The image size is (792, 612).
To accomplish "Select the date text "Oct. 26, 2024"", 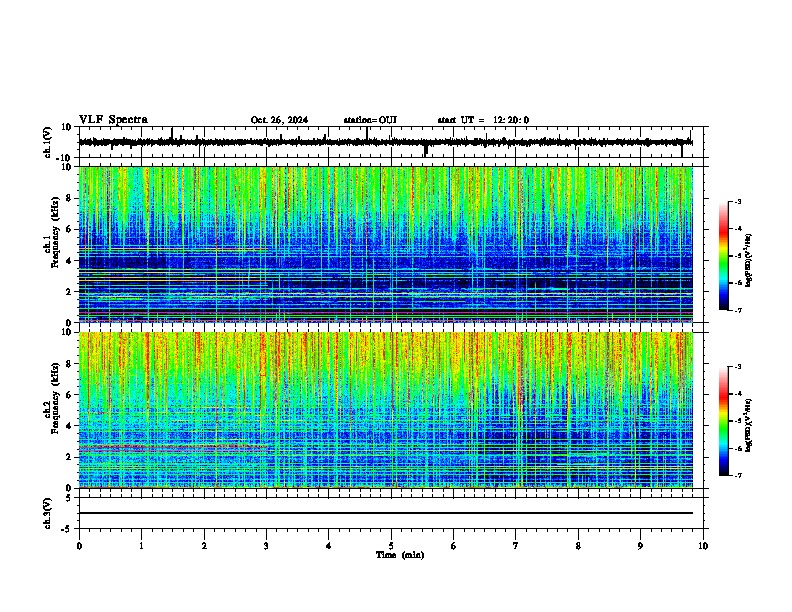I will (x=279, y=120).
